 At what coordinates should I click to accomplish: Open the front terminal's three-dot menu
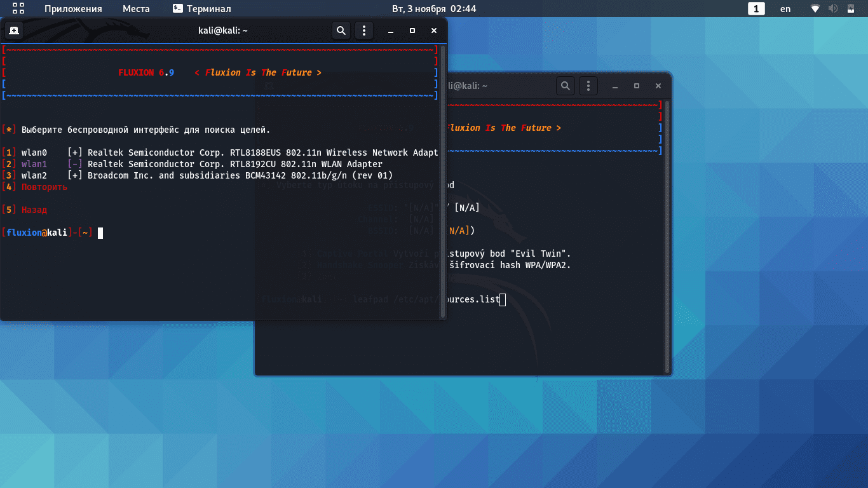363,30
